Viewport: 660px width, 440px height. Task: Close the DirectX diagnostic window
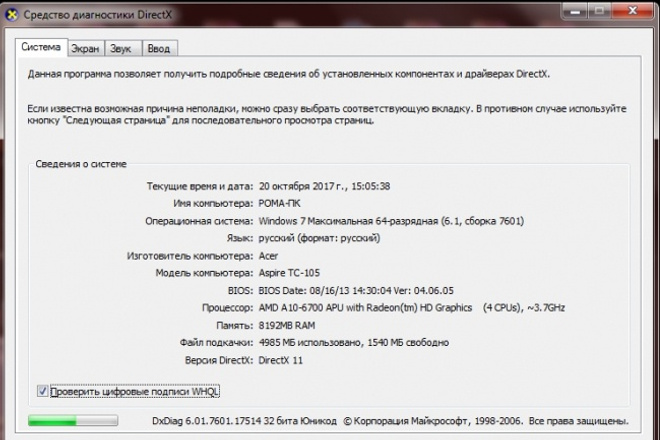[x=633, y=11]
